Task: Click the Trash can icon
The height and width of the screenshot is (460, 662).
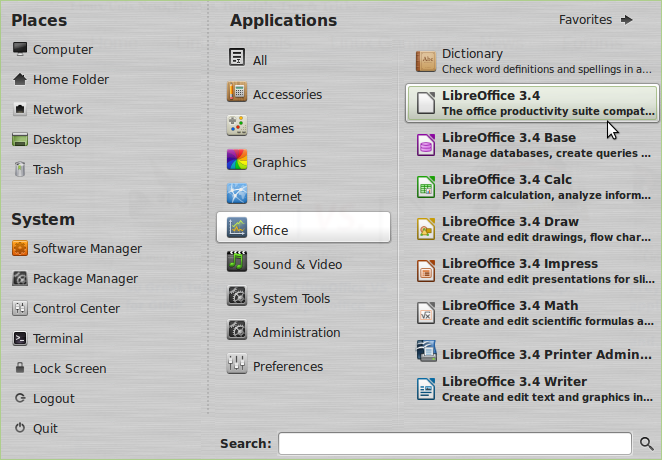Action: click(20, 169)
